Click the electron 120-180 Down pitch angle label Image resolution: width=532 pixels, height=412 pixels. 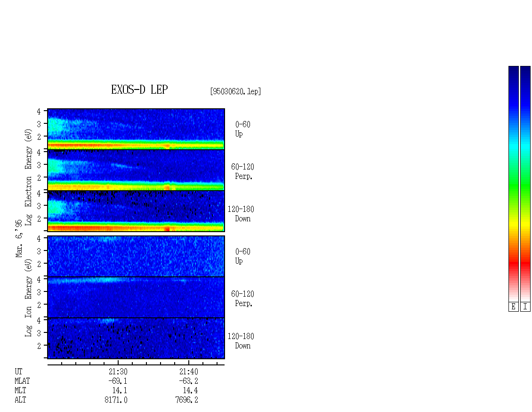tap(241, 214)
